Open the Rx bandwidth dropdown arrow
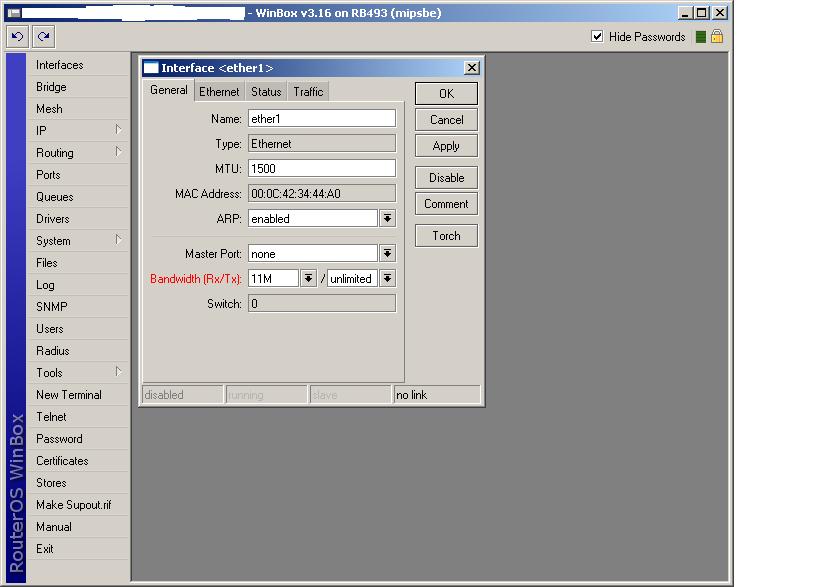 coord(309,279)
